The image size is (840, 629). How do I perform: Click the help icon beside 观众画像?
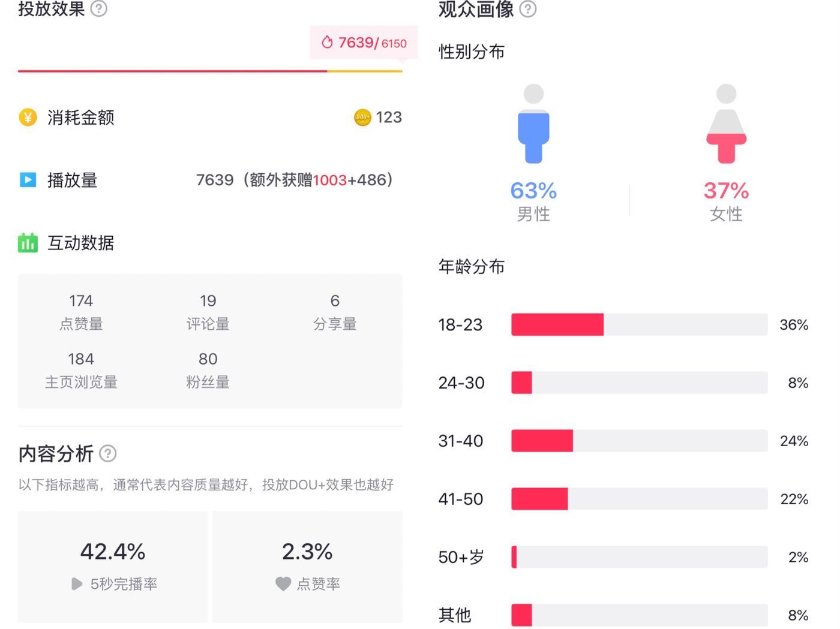pyautogui.click(x=527, y=9)
